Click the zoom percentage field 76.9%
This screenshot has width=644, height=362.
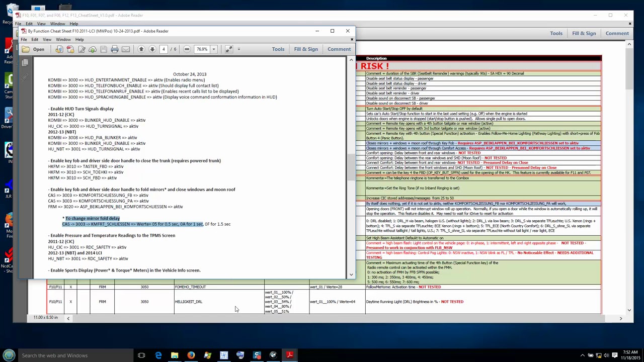[202, 49]
